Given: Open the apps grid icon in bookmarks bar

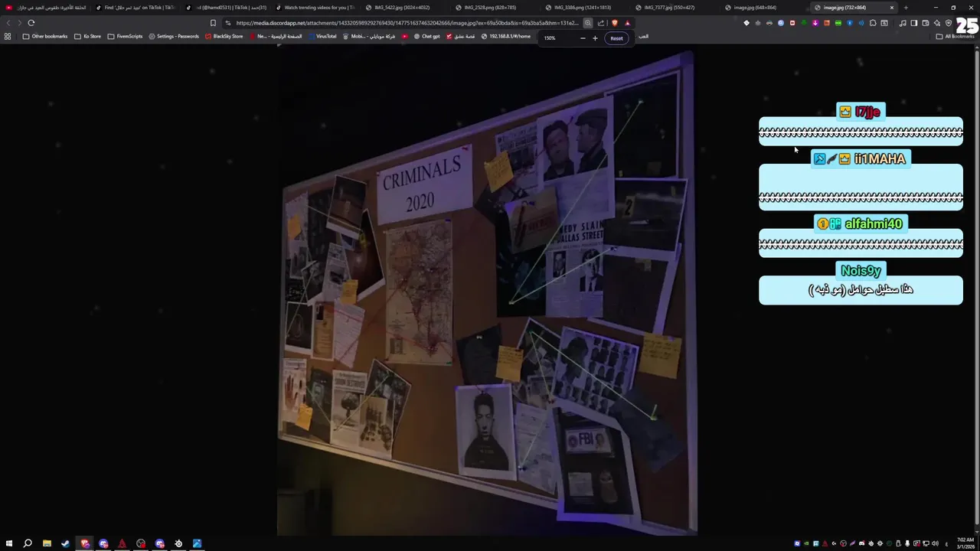Looking at the screenshot, I should tap(8, 36).
